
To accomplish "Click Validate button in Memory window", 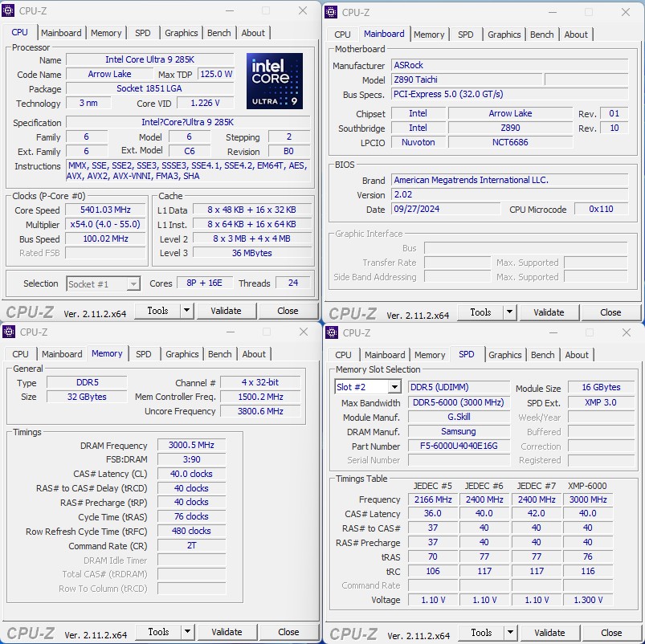I will (227, 632).
